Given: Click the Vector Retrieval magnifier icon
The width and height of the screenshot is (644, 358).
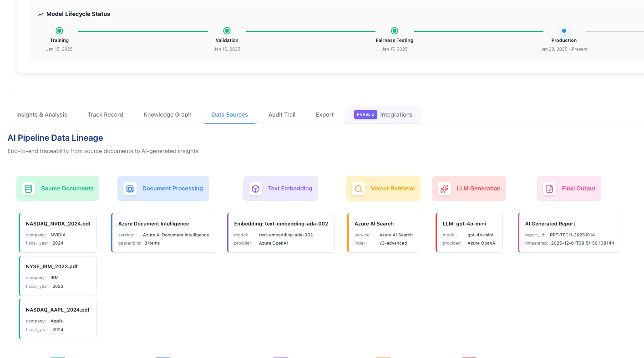Looking at the screenshot, I should [x=358, y=188].
